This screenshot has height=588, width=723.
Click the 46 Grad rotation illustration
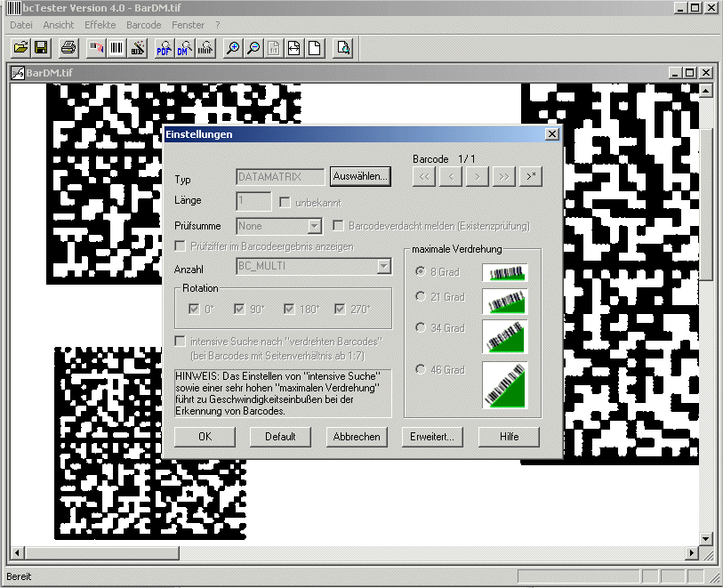pyautogui.click(x=505, y=385)
